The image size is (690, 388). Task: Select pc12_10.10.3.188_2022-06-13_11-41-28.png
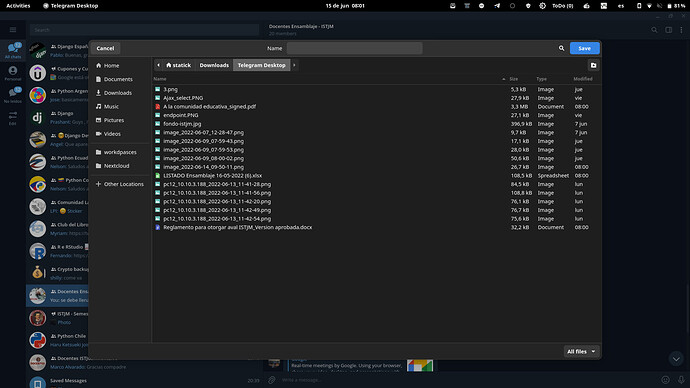point(217,184)
